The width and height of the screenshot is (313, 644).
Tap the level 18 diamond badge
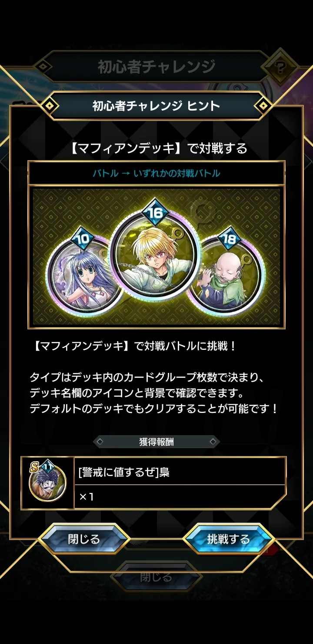coord(228,239)
